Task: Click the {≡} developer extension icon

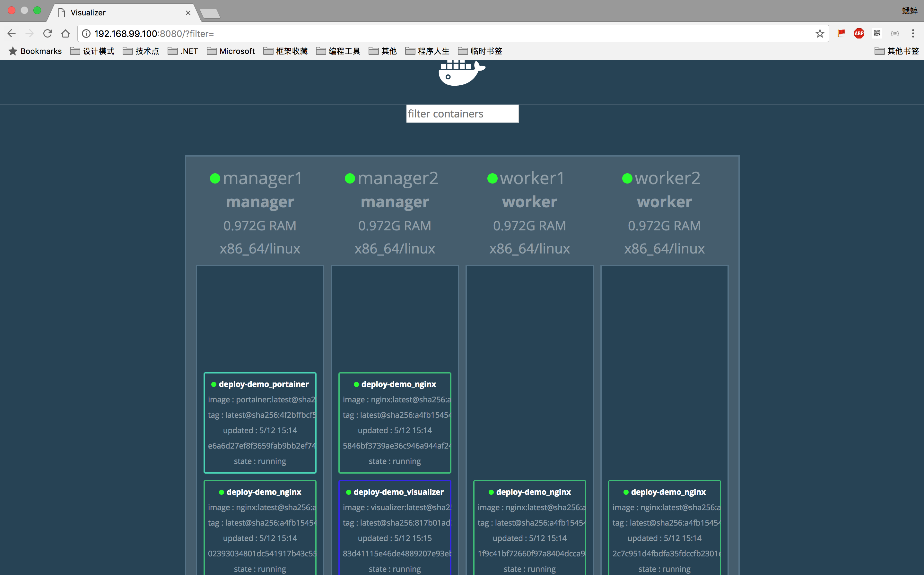Action: click(895, 33)
